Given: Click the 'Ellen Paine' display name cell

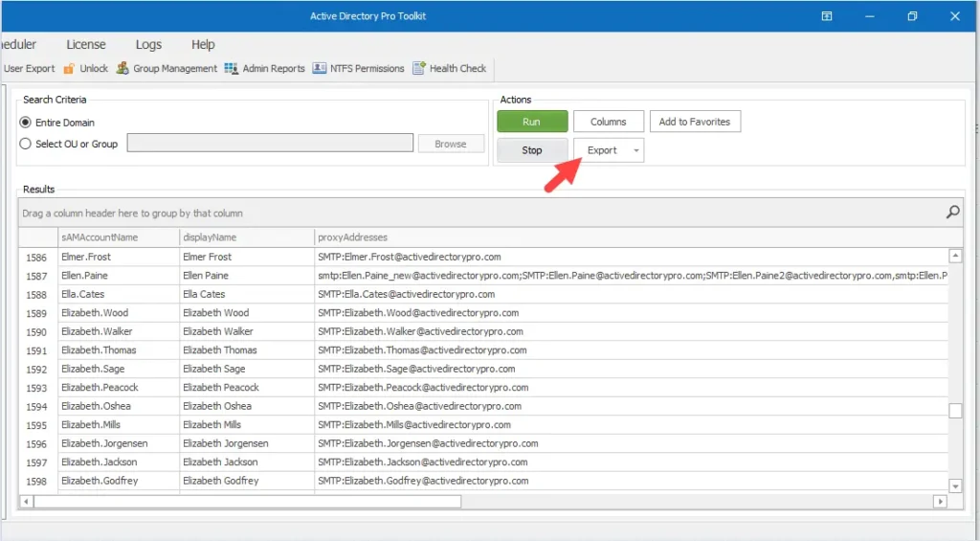Looking at the screenshot, I should coord(247,275).
